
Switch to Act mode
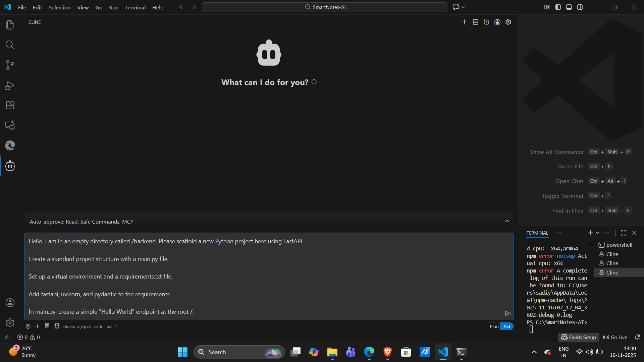[507, 326]
